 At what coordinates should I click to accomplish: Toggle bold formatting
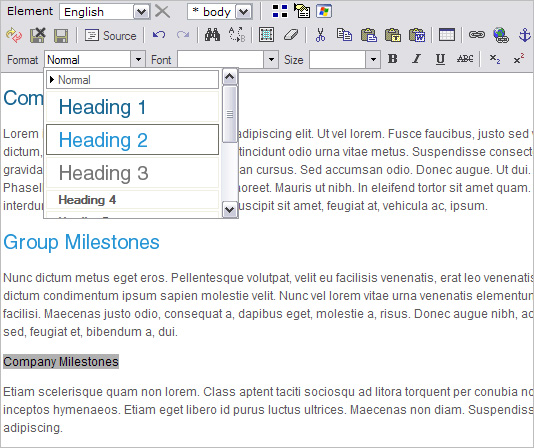point(393,59)
